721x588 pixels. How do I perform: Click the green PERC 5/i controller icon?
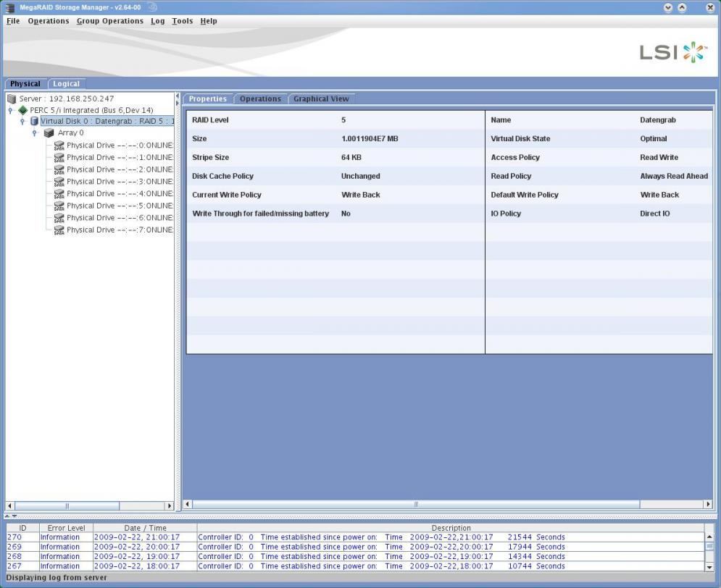pos(22,110)
